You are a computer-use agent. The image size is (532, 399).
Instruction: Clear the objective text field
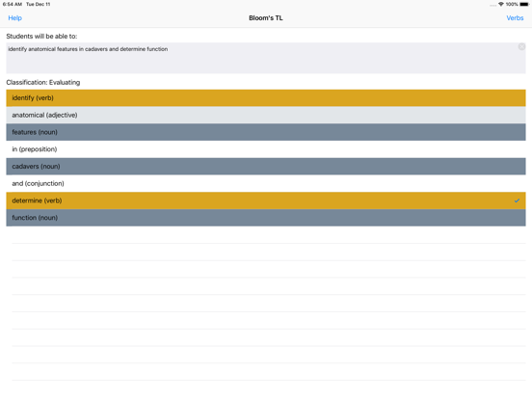[x=521, y=47]
